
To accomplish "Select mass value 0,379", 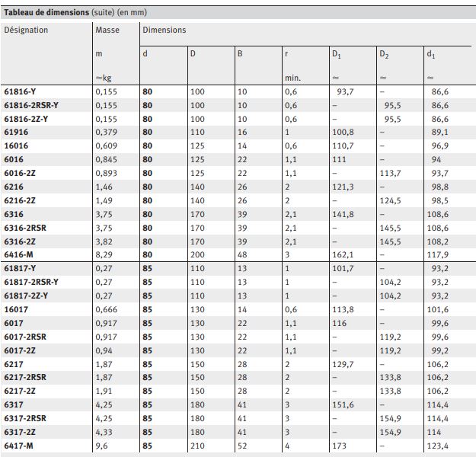I will (x=107, y=132).
